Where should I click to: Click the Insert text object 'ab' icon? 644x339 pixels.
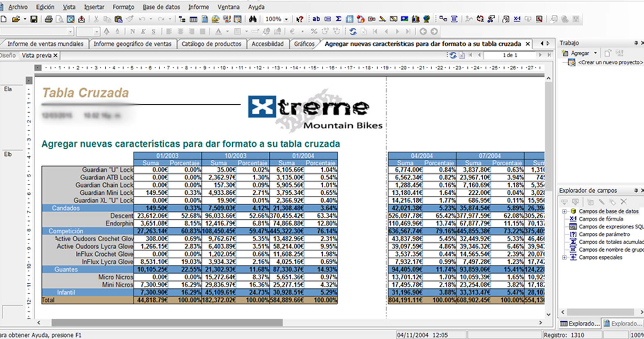[x=316, y=19]
